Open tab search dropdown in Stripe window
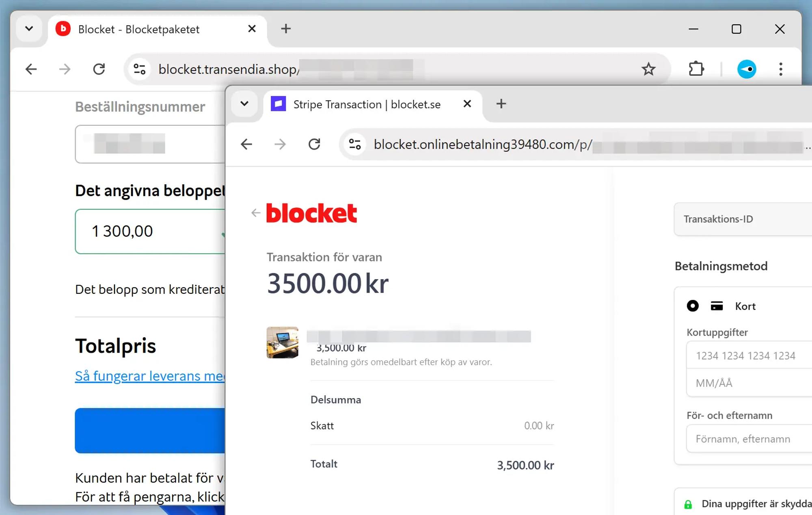Viewport: 812px width, 515px height. click(244, 104)
